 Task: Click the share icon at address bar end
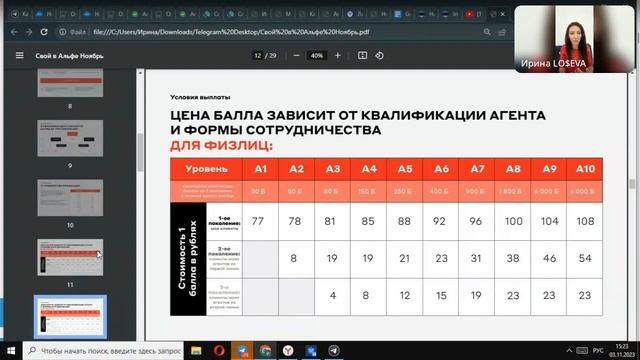(502, 32)
